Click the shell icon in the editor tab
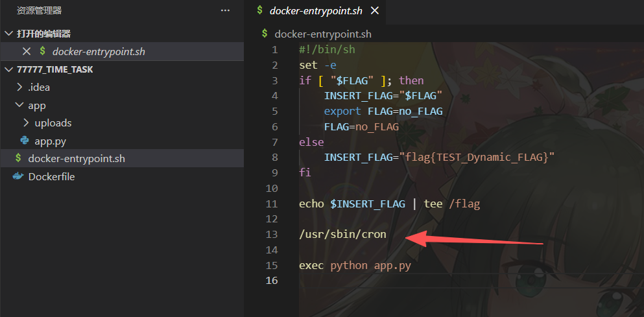This screenshot has width=644, height=317. [260, 10]
